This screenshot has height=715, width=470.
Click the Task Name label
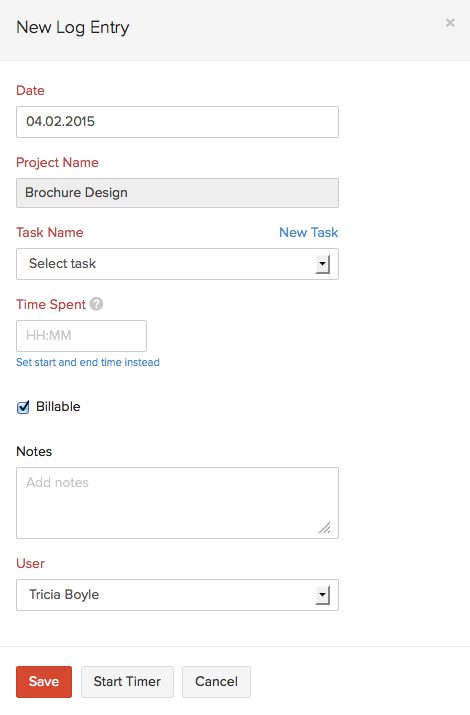(x=50, y=233)
